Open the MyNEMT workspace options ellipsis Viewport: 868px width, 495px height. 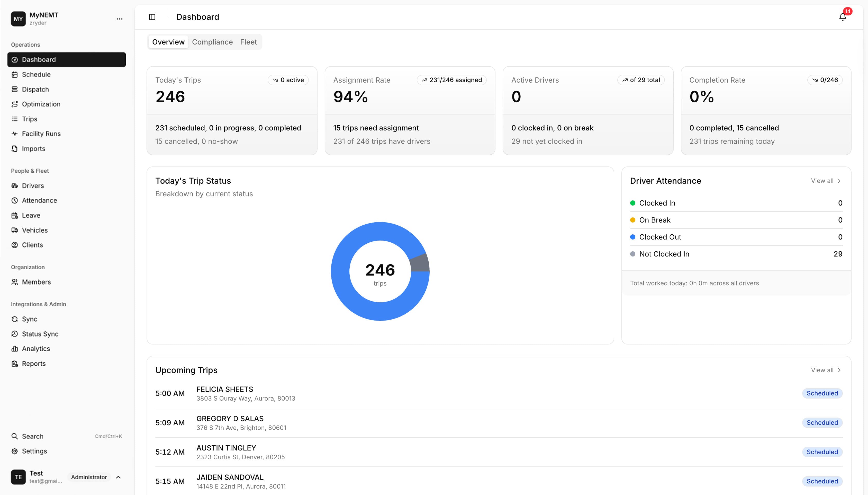click(119, 19)
